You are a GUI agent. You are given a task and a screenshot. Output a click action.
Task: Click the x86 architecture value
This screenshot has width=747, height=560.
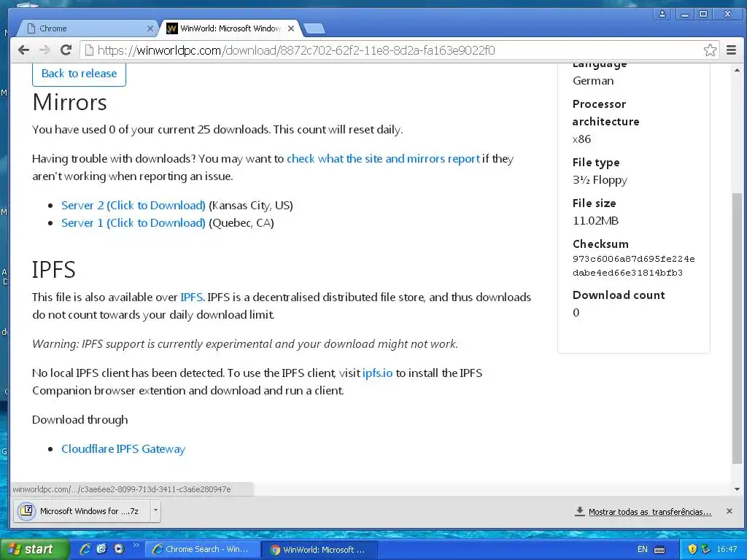pos(581,139)
